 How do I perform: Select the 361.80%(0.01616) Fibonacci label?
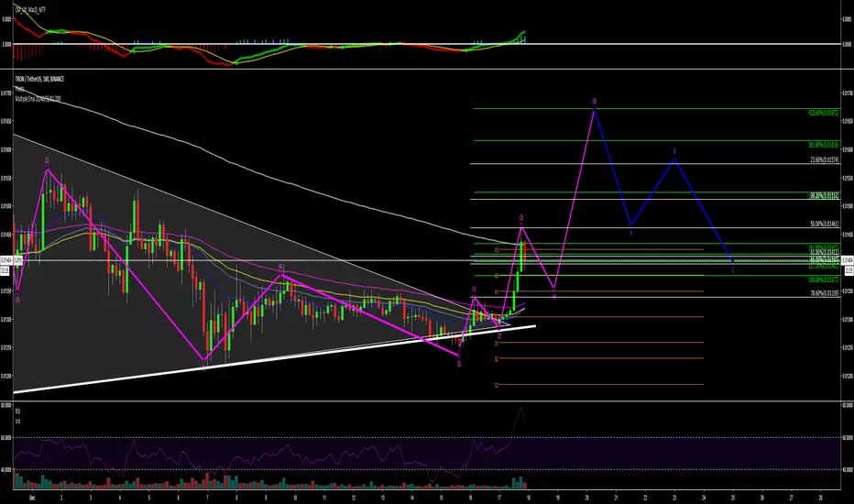[x=824, y=145]
